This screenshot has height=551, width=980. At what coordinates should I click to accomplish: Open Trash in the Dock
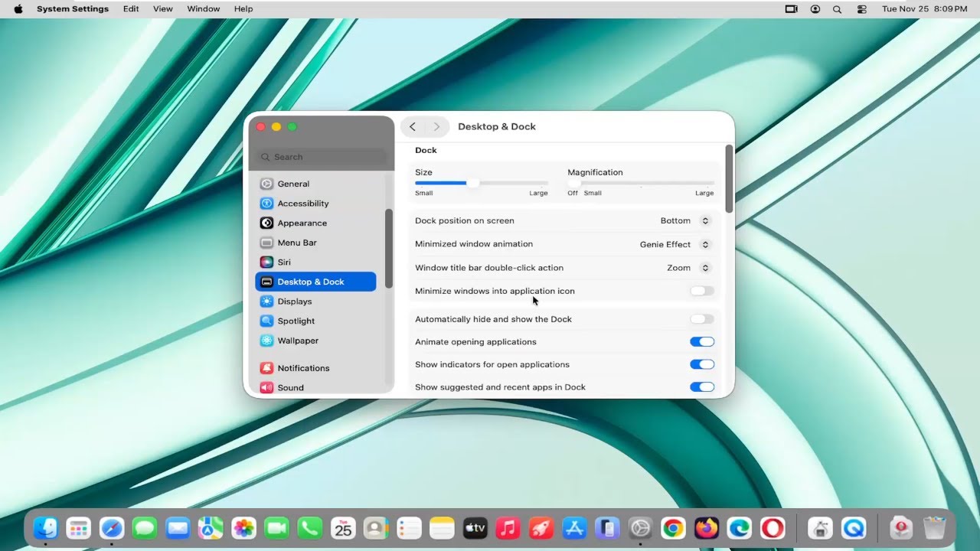[x=934, y=528]
